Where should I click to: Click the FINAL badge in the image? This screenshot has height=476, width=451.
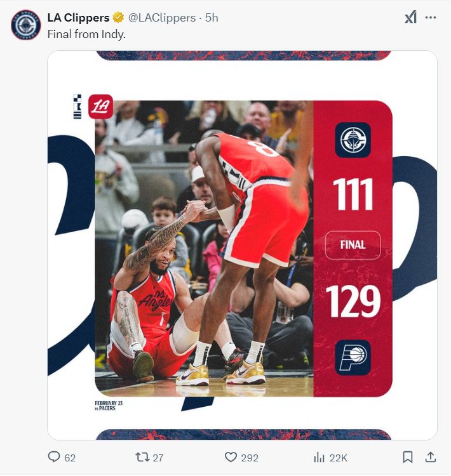pos(353,245)
